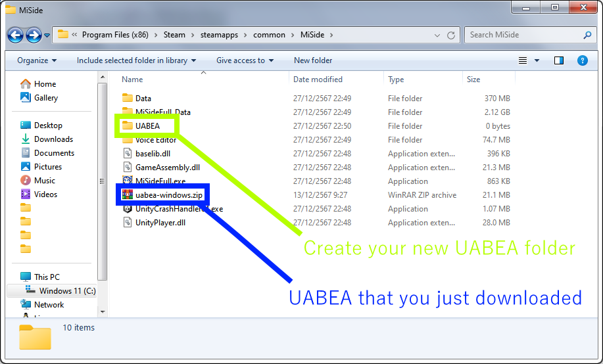Show hidden breadcrumb path via double chevron
This screenshot has height=364, width=603.
tap(74, 35)
